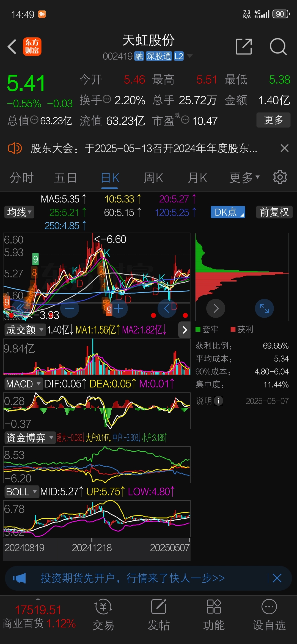Viewport: 297px width, 644px height.
Task: Step chart back with left-arrow button
Action: tap(167, 308)
